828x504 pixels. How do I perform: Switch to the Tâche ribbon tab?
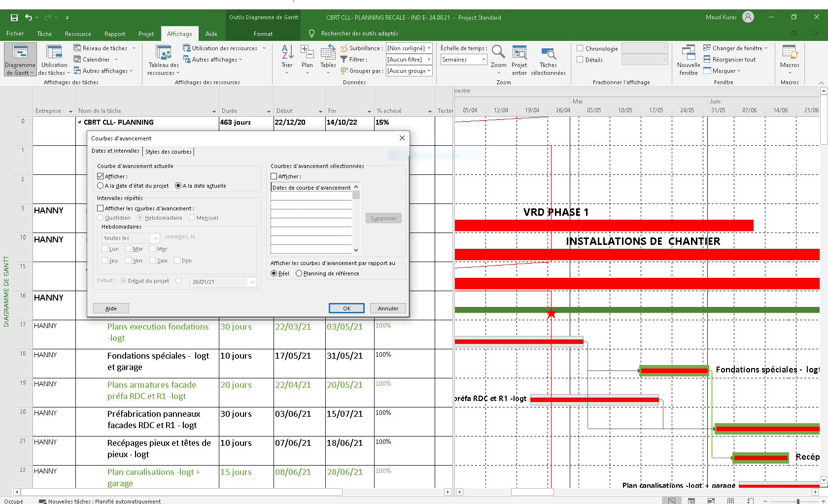point(44,34)
